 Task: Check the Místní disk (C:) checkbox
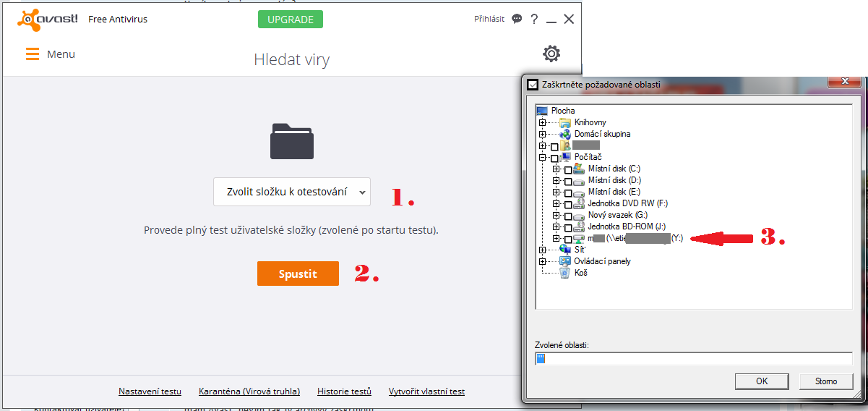pyautogui.click(x=568, y=169)
